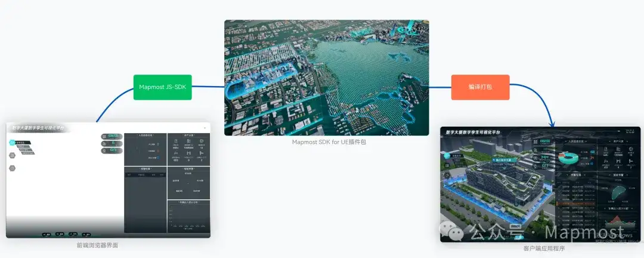Image resolution: width=644 pixels, height=258 pixels.
Task: Click the 数字大厦数字孪生可视化平台 title in browser window
Action: pyautogui.click(x=38, y=128)
